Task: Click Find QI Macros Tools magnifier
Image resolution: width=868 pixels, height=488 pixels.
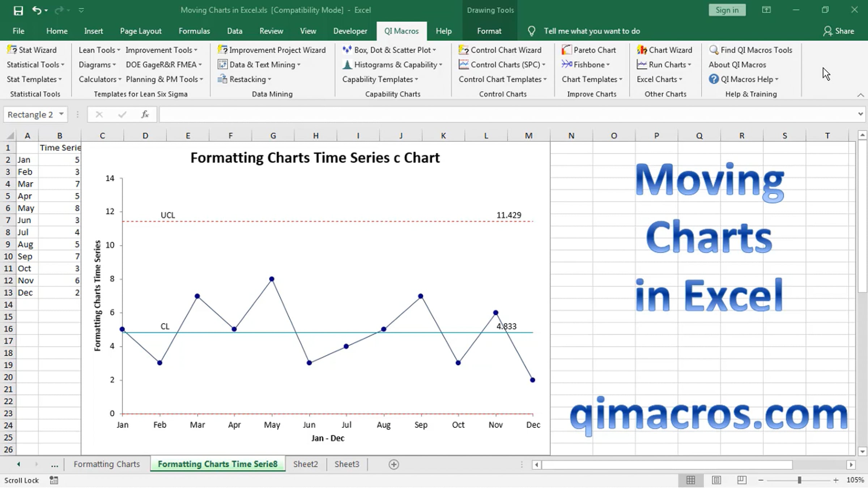Action: [x=714, y=50]
